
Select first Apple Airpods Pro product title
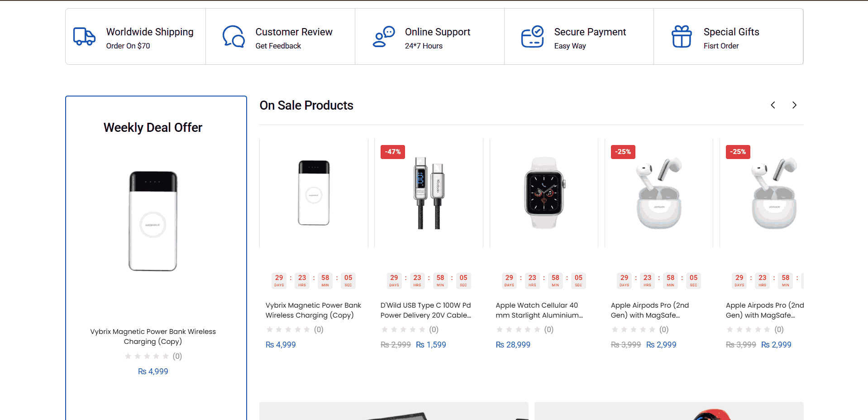(649, 310)
